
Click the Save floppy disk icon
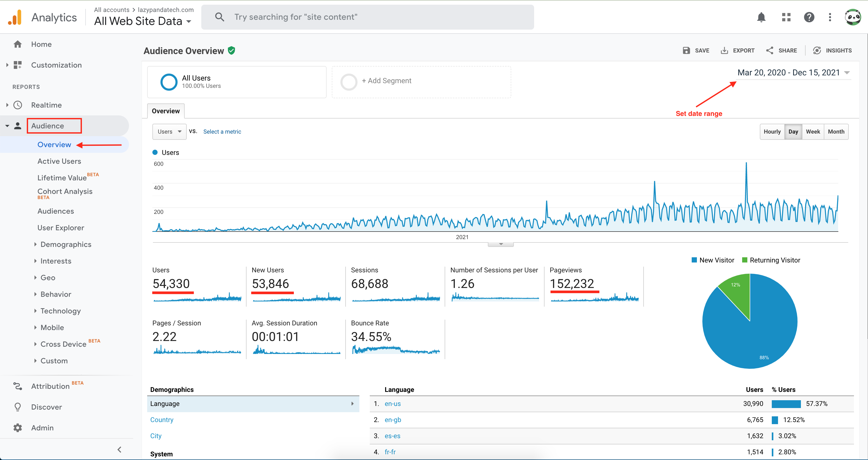tap(686, 50)
